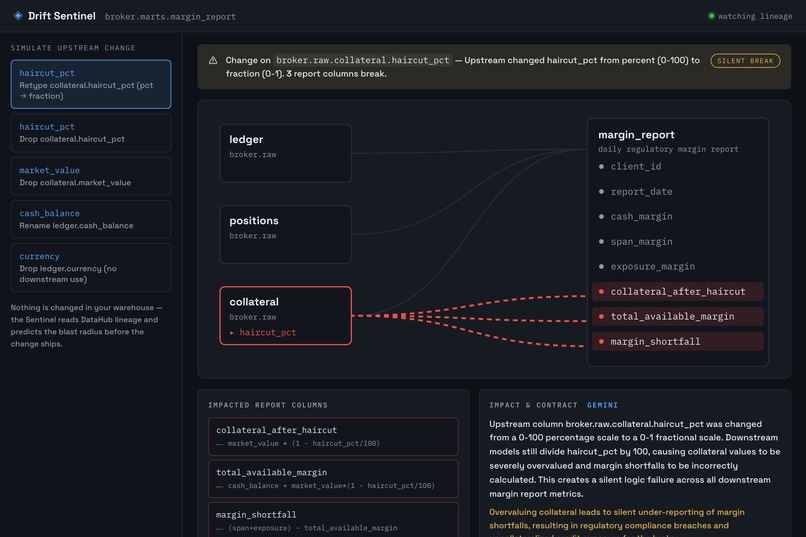Select the Drop collateral.haircut_pct scenario
Screen dimensions: 806x537
point(91,133)
